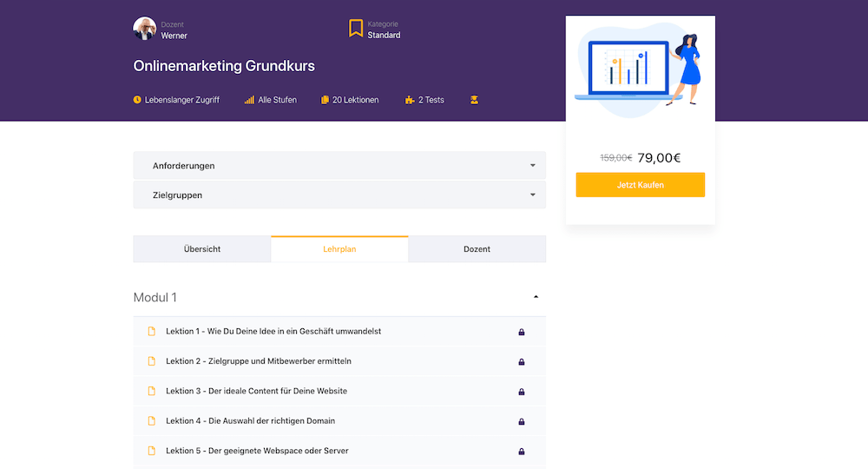Click the lock icon on Lektion 5
This screenshot has height=469, width=868.
click(x=522, y=452)
